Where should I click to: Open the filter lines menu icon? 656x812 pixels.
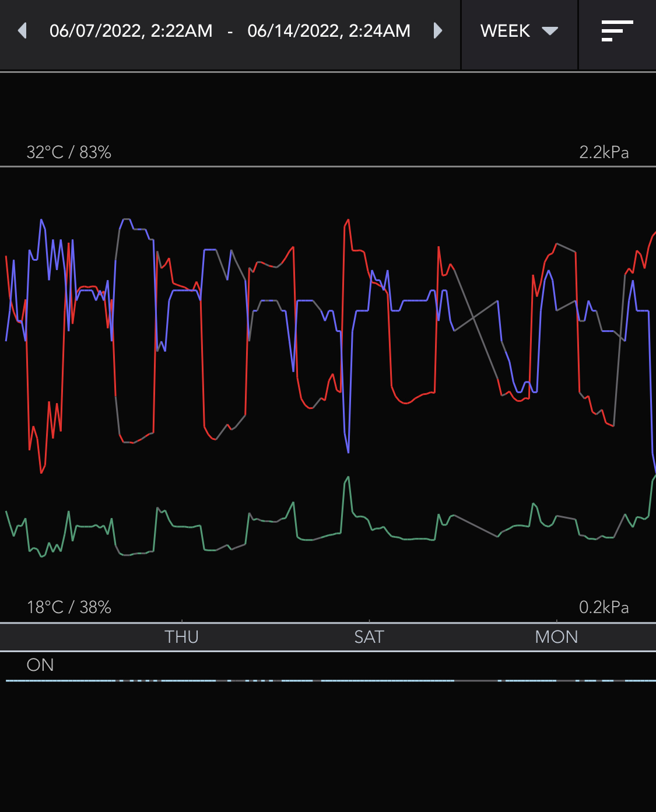616,31
